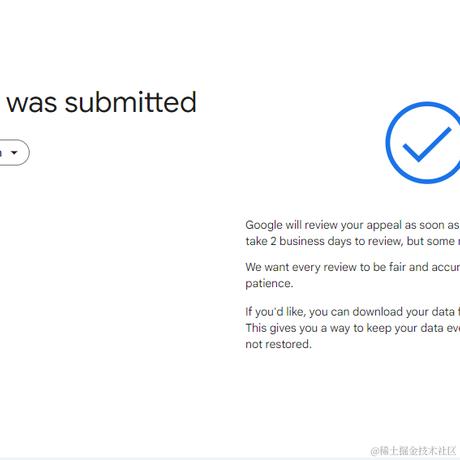
Task: Click the 'was submitted' heading
Action: coord(101,102)
